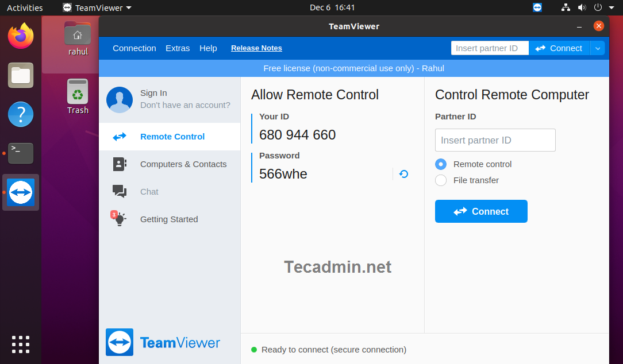Click the top bar Insert partner ID field
This screenshot has width=623, height=364.
490,48
